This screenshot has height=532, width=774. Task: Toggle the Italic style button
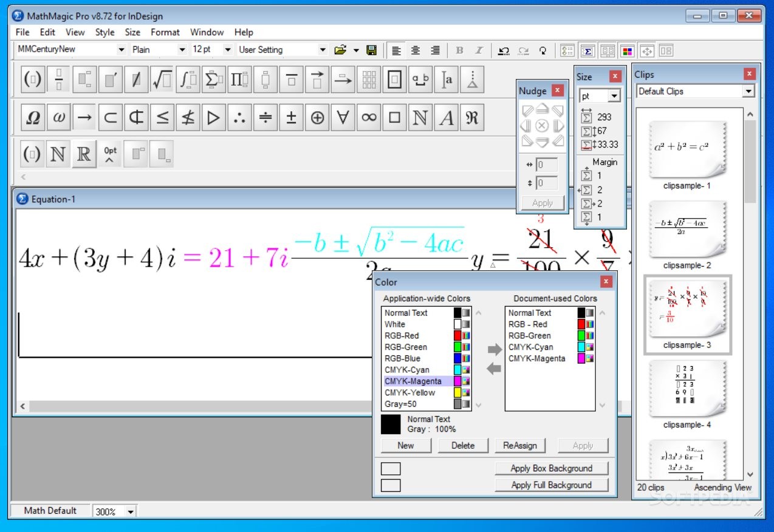coord(479,51)
